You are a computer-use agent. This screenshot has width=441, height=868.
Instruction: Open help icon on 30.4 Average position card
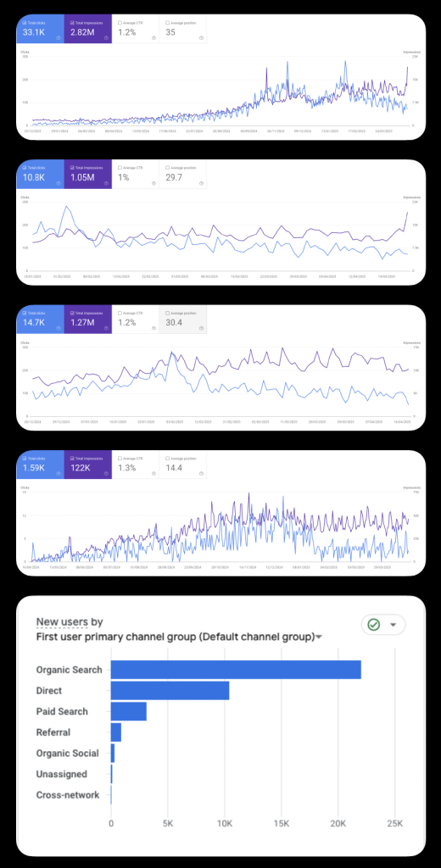click(x=201, y=328)
